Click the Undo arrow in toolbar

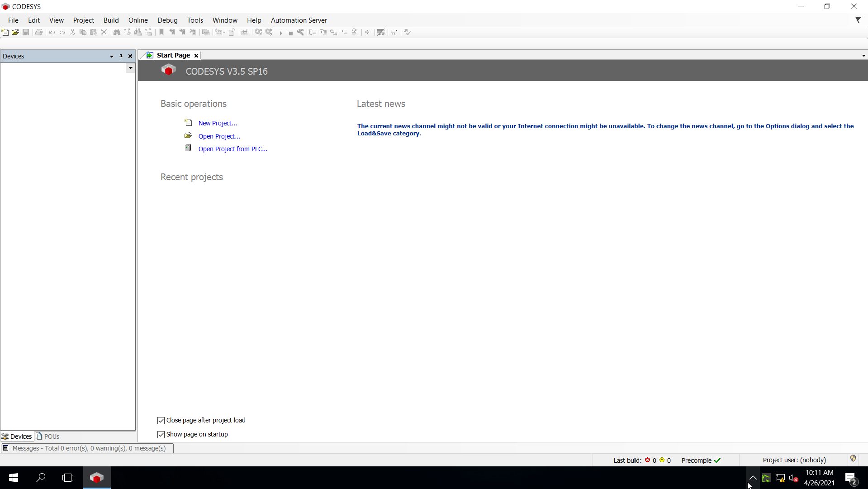coord(52,32)
